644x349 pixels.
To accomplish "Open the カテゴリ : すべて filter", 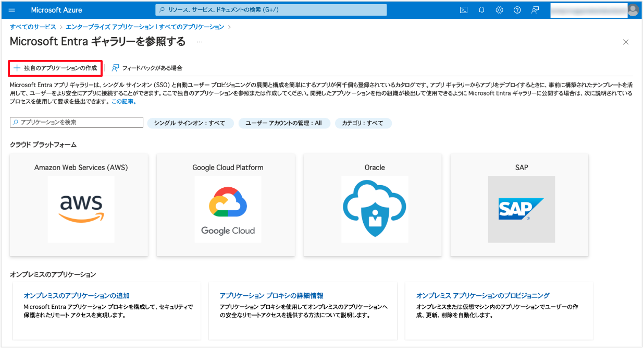I will (363, 123).
